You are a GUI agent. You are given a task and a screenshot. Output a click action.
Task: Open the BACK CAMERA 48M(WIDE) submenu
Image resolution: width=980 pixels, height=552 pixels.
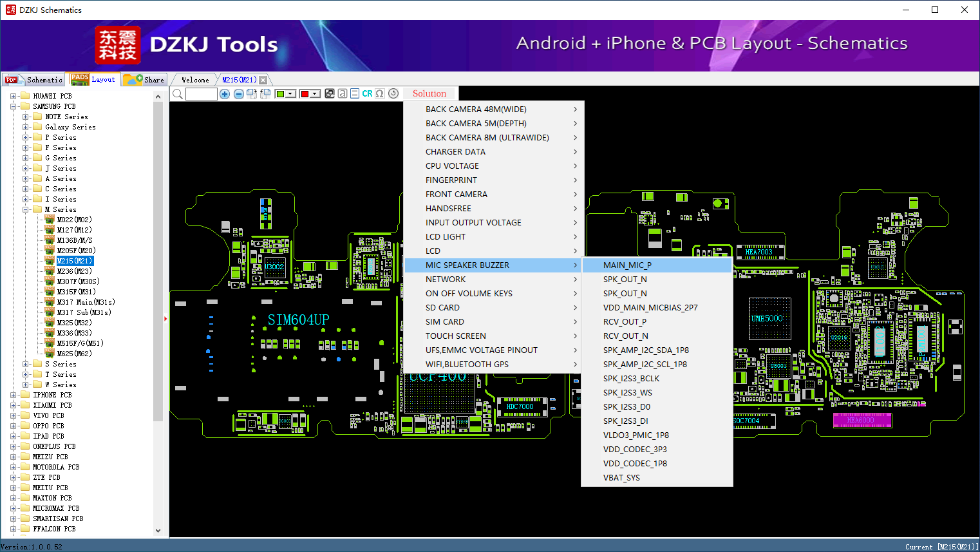point(494,109)
